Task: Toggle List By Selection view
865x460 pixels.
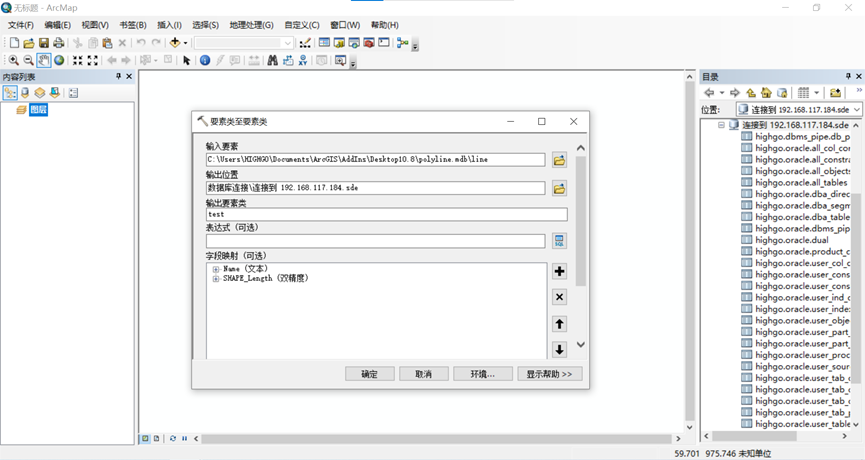Action: (55, 93)
